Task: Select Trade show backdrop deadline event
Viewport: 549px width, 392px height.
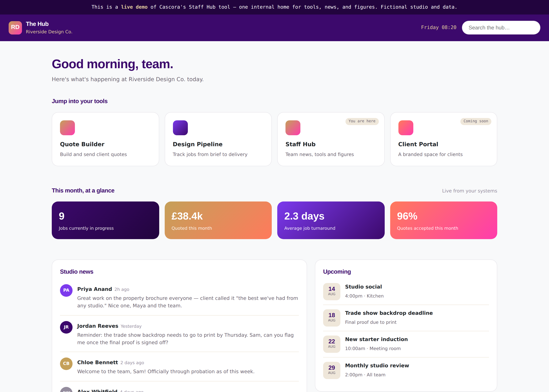Action: (x=389, y=313)
